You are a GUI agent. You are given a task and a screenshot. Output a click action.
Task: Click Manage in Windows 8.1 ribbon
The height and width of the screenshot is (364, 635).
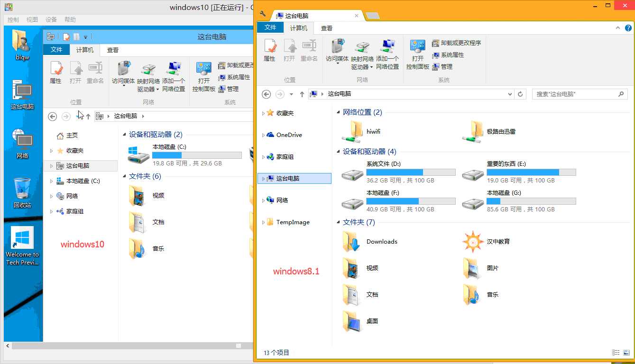pyautogui.click(x=442, y=67)
